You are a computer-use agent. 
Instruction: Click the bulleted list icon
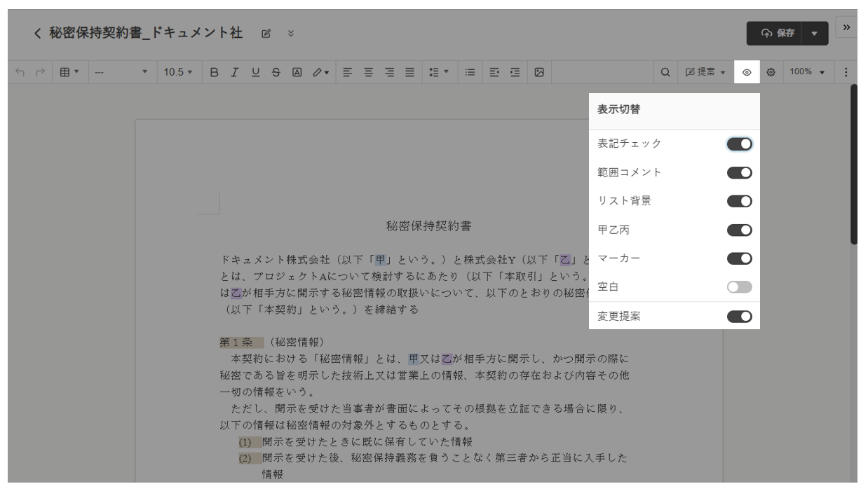pyautogui.click(x=470, y=72)
